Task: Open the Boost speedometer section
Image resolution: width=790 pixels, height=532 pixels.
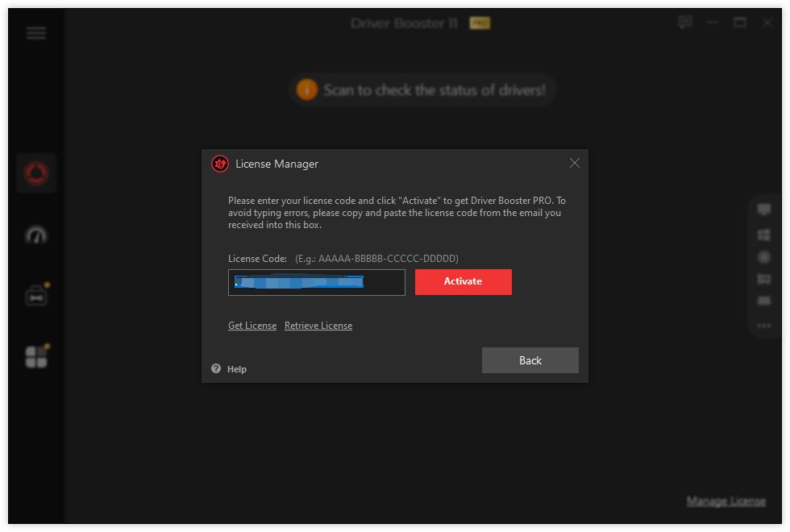Action: [x=36, y=235]
